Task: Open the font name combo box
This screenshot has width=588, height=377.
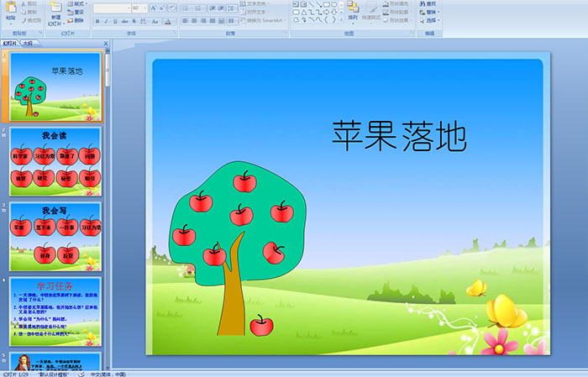Action: [x=112, y=8]
